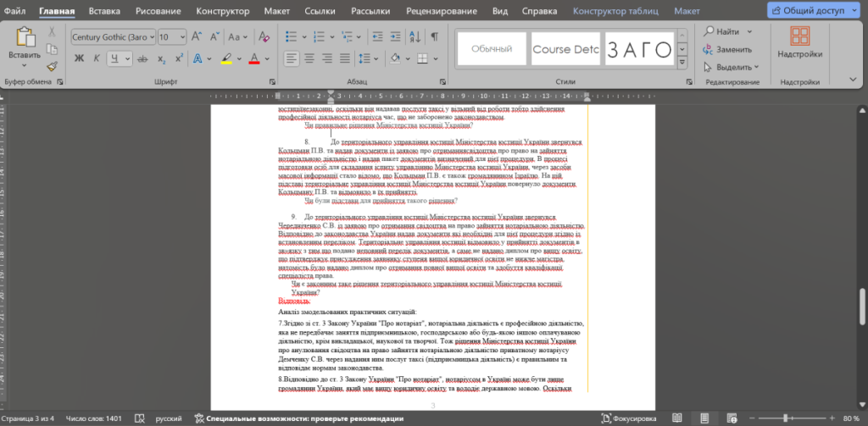The image size is (868, 426).
Task: Click the Заменить button
Action: (x=727, y=49)
